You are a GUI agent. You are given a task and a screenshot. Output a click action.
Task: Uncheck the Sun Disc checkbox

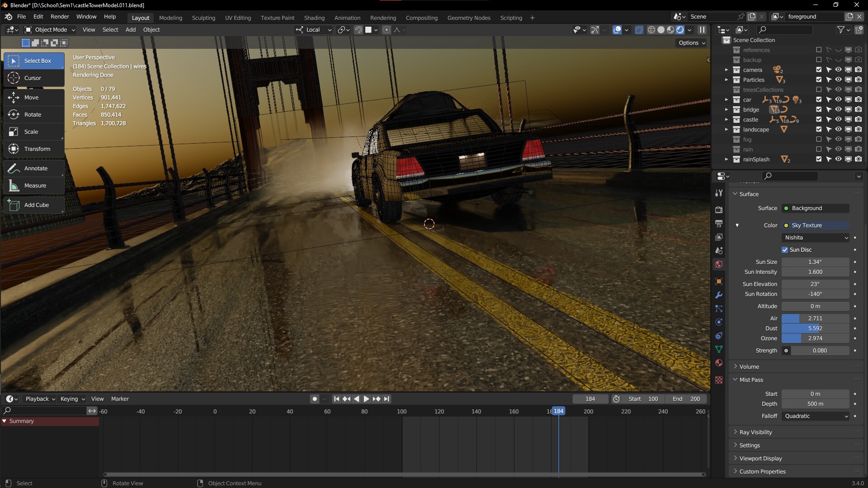coord(785,250)
